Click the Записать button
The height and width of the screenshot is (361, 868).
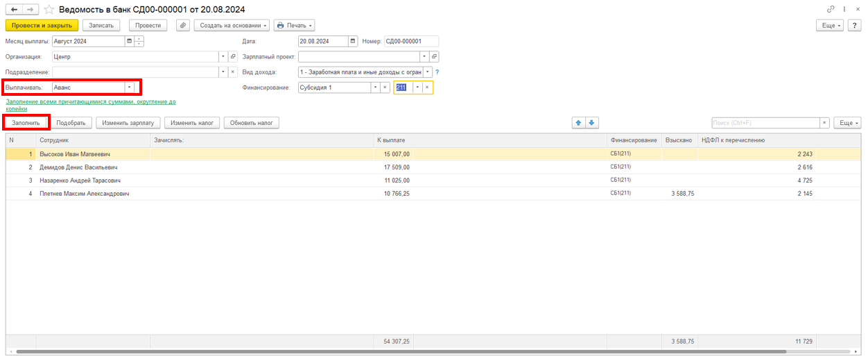point(101,25)
